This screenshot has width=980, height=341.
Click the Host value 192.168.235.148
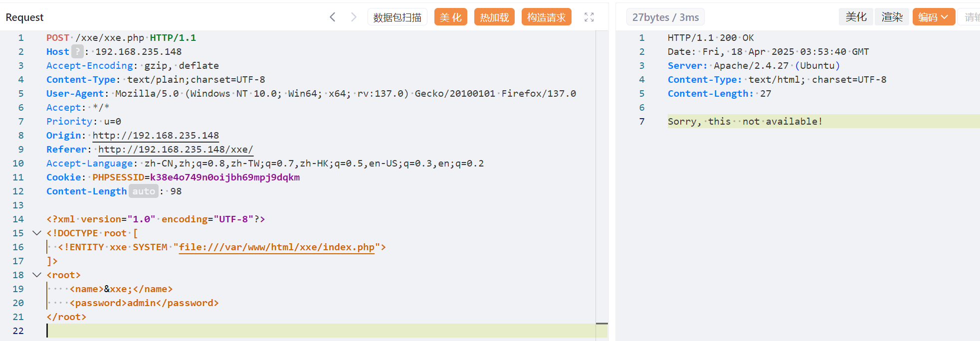point(139,52)
